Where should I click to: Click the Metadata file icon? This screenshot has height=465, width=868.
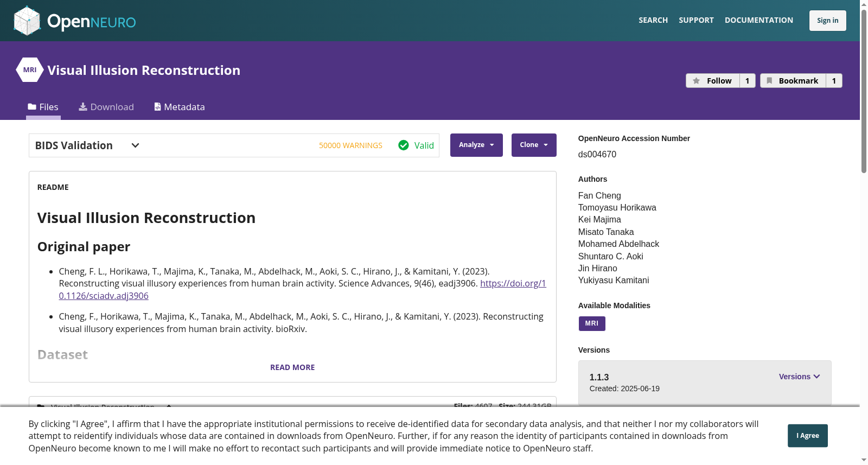pyautogui.click(x=157, y=107)
